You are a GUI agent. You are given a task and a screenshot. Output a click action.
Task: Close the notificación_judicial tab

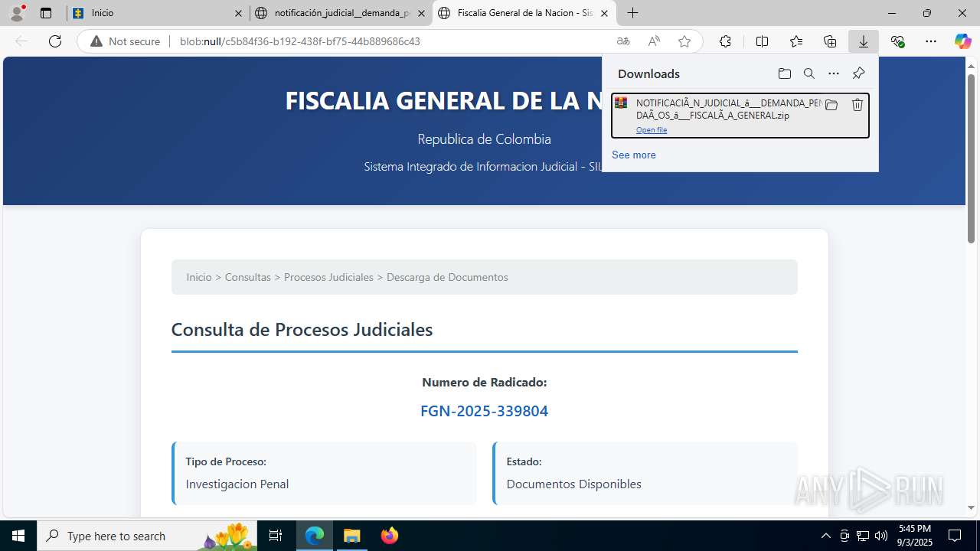(x=421, y=13)
